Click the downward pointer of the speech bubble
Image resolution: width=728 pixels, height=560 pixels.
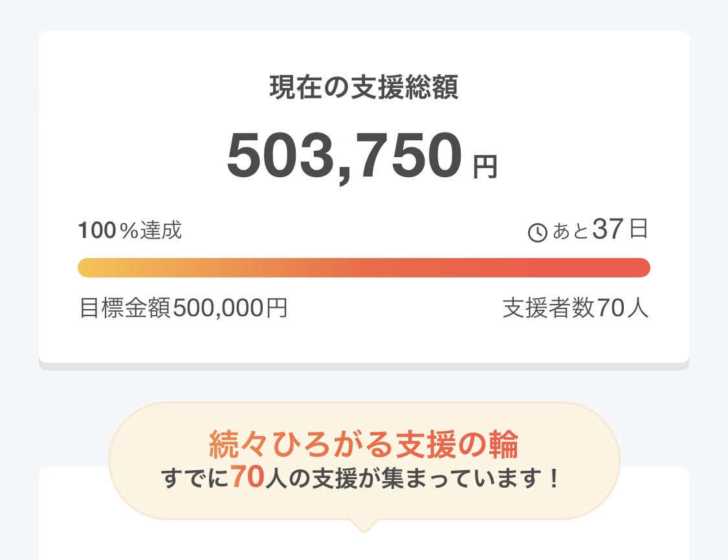[x=364, y=526]
